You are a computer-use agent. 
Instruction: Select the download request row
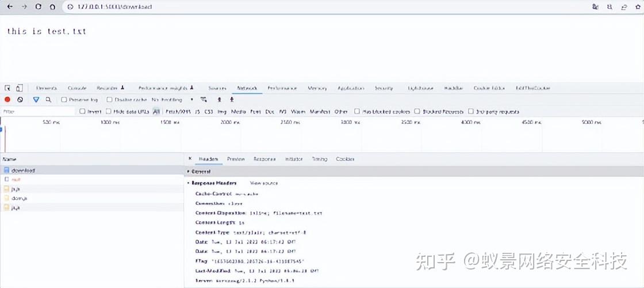coord(92,170)
